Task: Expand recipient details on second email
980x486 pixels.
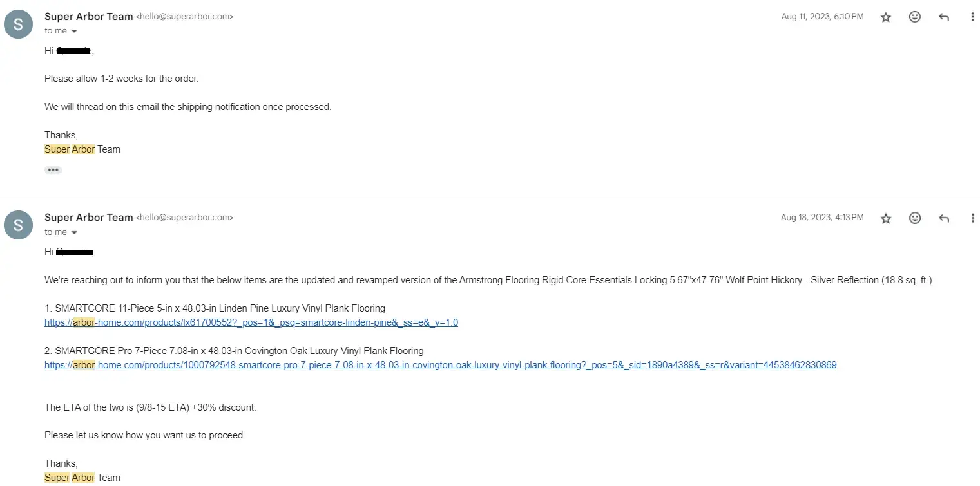Action: pyautogui.click(x=74, y=232)
